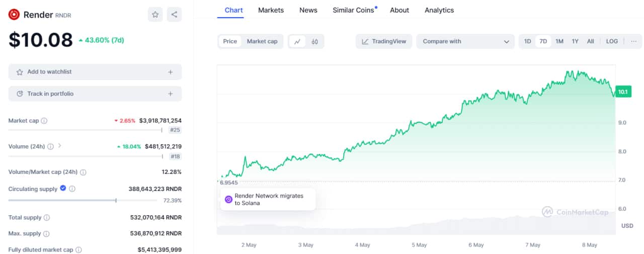Set chart range to 1M
This screenshot has width=644, height=254.
point(559,41)
